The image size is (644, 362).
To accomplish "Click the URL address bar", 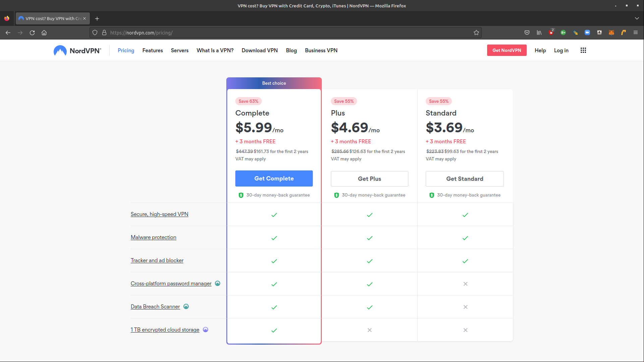I will 285,32.
